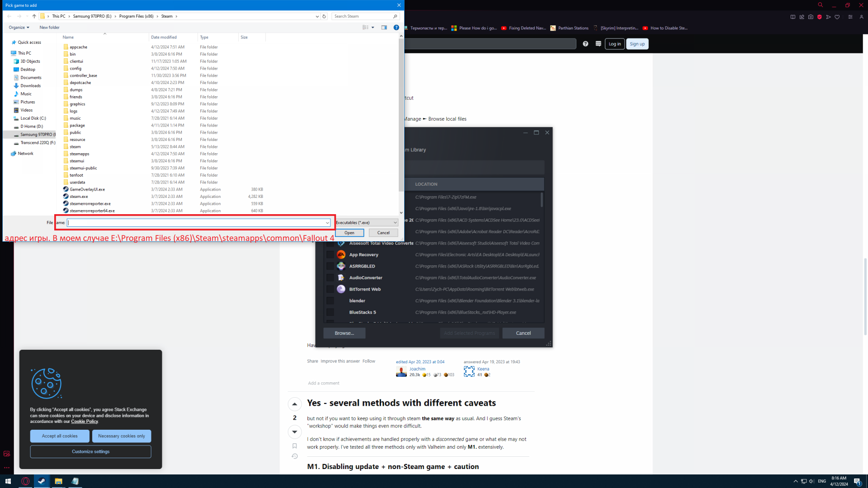Check the App Recovery checkbox
This screenshot has height=488, width=868.
pyautogui.click(x=330, y=255)
